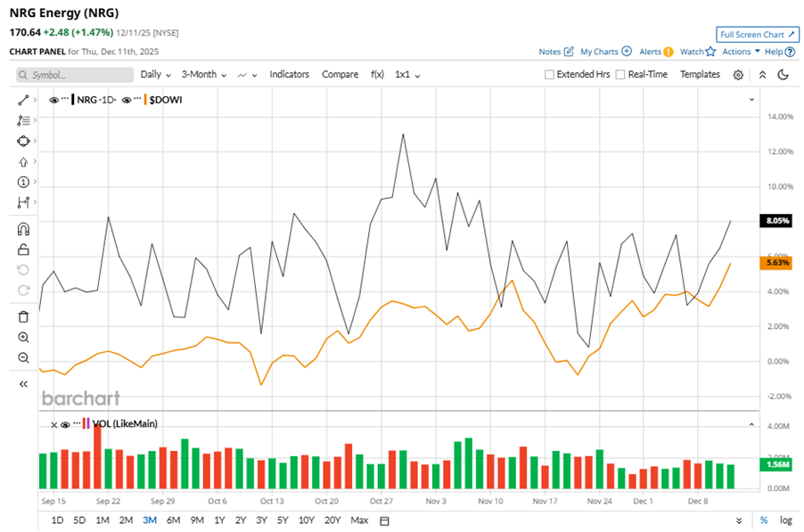Collapse the drawing tools sidebar

click(23, 384)
